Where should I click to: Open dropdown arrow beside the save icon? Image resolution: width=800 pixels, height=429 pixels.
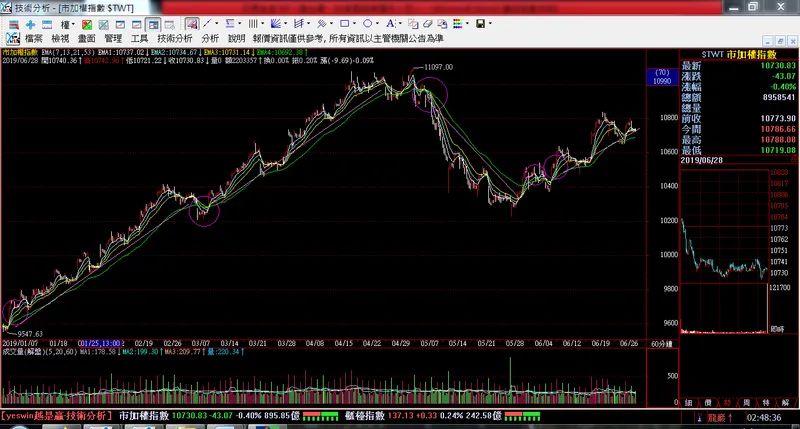pyautogui.click(x=493, y=23)
